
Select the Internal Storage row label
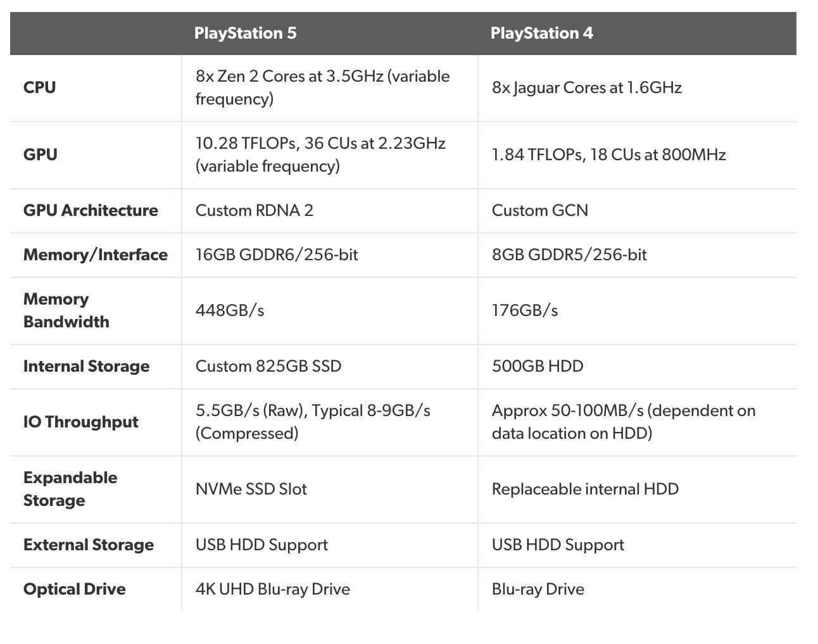point(86,366)
